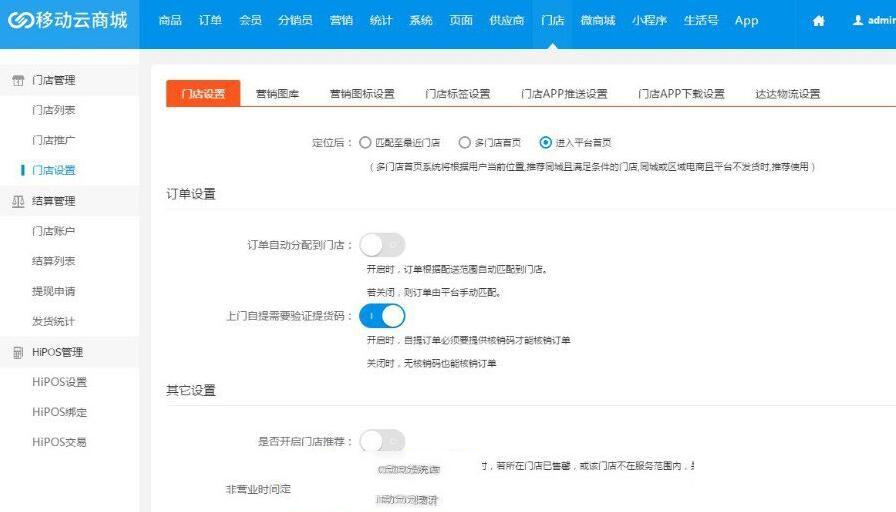Screen dimensions: 896x512
Task: Select 匹配至最近门店 radio option
Action: point(365,143)
